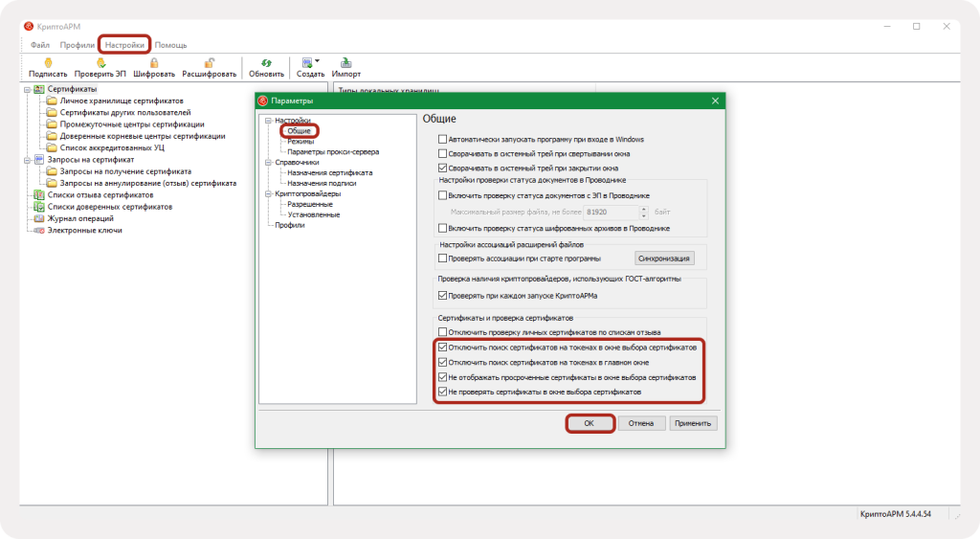Open the Создать dropdown arrow
Image resolution: width=980 pixels, height=539 pixels.
coord(318,60)
